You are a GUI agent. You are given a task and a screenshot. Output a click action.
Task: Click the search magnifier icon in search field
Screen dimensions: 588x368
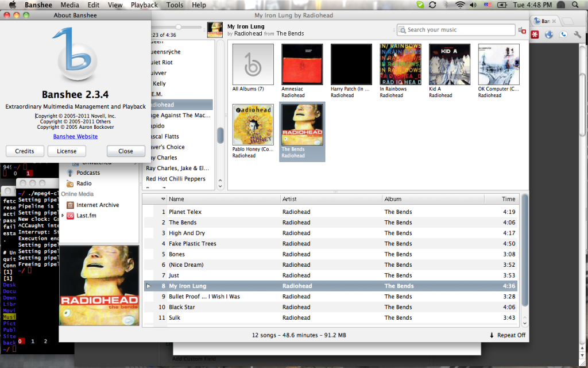click(x=403, y=30)
